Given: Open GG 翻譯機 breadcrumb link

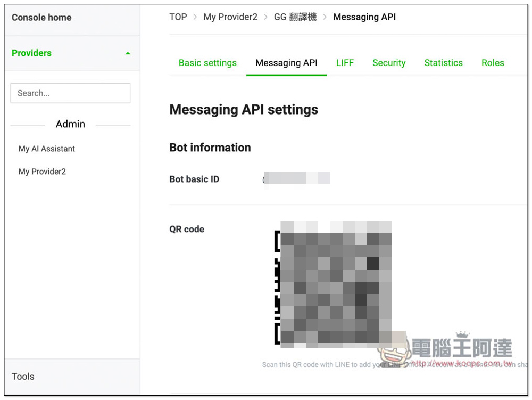Looking at the screenshot, I should [x=295, y=17].
